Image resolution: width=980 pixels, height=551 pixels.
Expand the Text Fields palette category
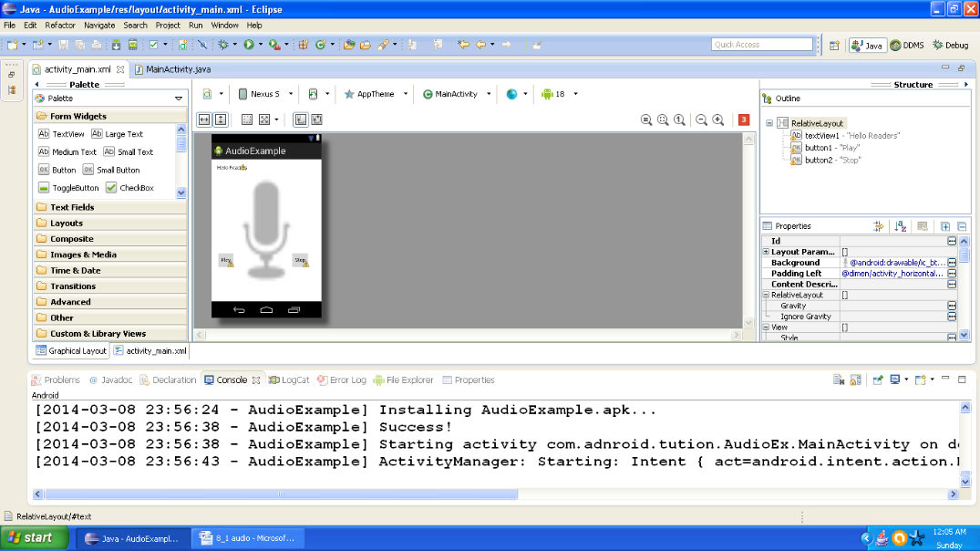pyautogui.click(x=110, y=207)
